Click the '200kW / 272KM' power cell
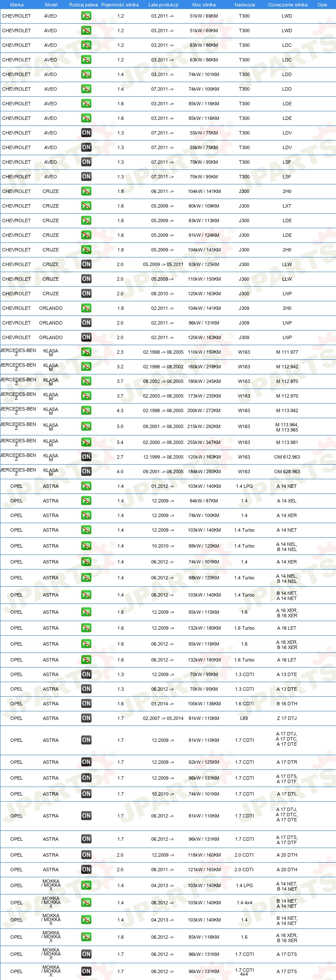This screenshot has width=336, height=980. pos(204,410)
